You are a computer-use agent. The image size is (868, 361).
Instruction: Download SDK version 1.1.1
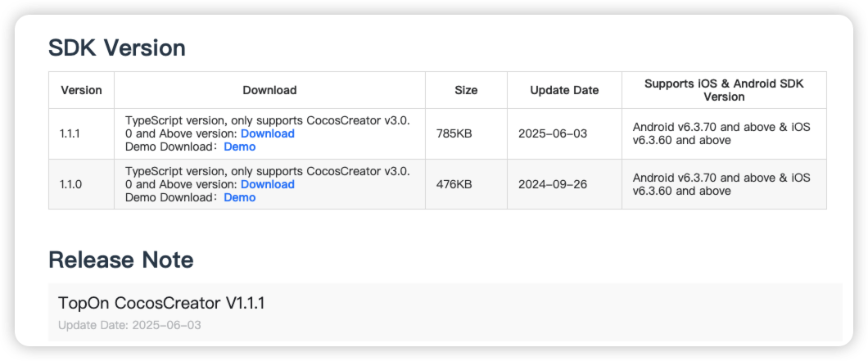(268, 133)
